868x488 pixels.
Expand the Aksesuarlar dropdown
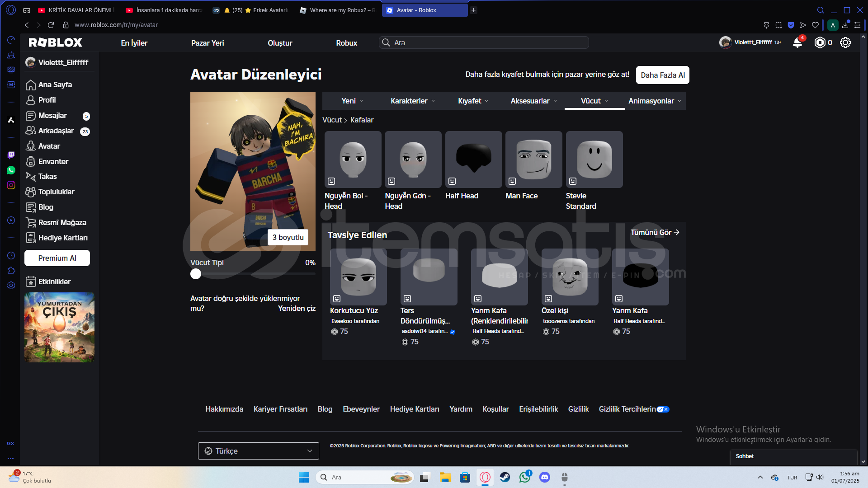533,101
